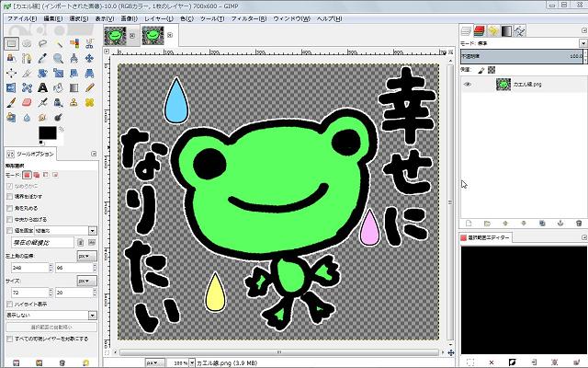Select the Clone stamp tool

click(73, 102)
